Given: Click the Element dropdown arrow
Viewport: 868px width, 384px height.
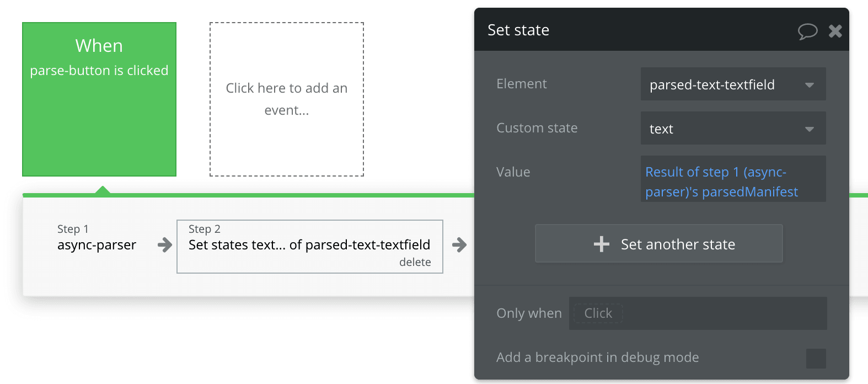Looking at the screenshot, I should pyautogui.click(x=810, y=85).
